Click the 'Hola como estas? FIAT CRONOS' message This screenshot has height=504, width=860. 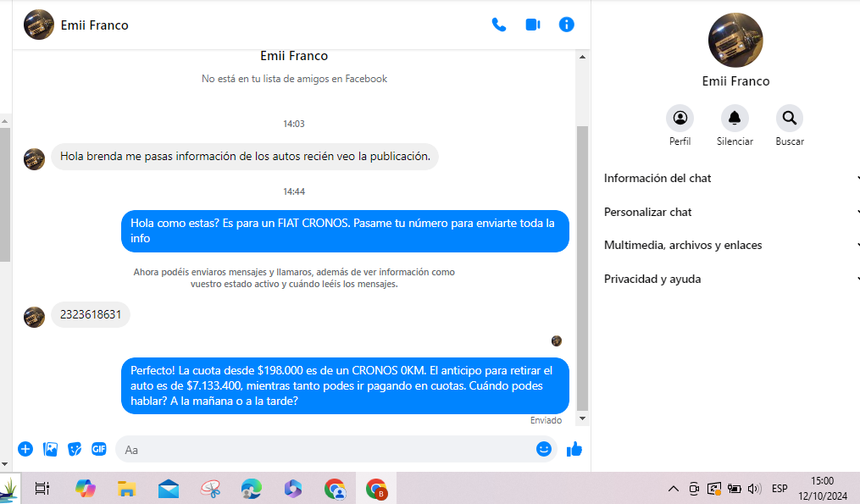point(345,231)
